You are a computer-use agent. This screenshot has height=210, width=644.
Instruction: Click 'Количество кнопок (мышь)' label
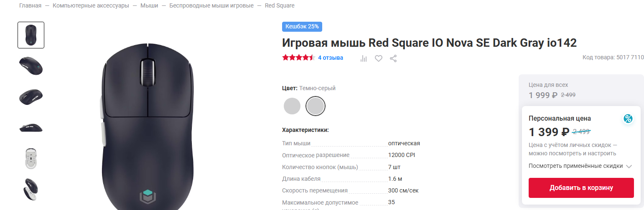coord(320,167)
